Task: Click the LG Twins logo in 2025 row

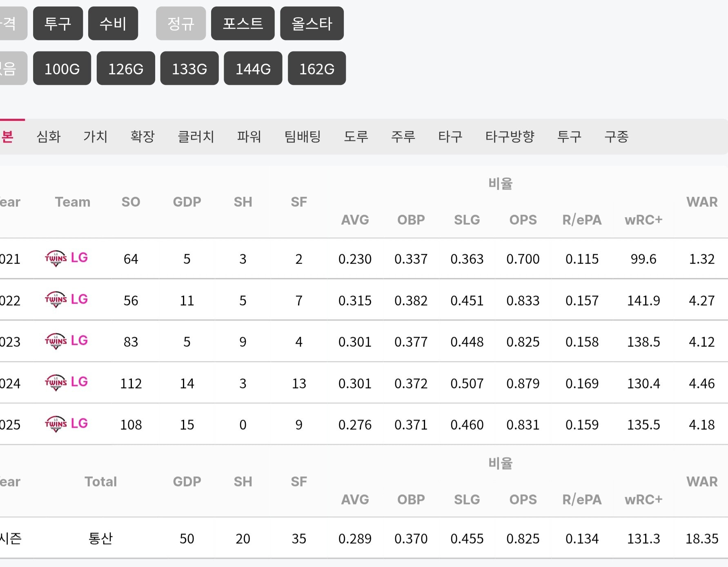Action: coord(56,424)
